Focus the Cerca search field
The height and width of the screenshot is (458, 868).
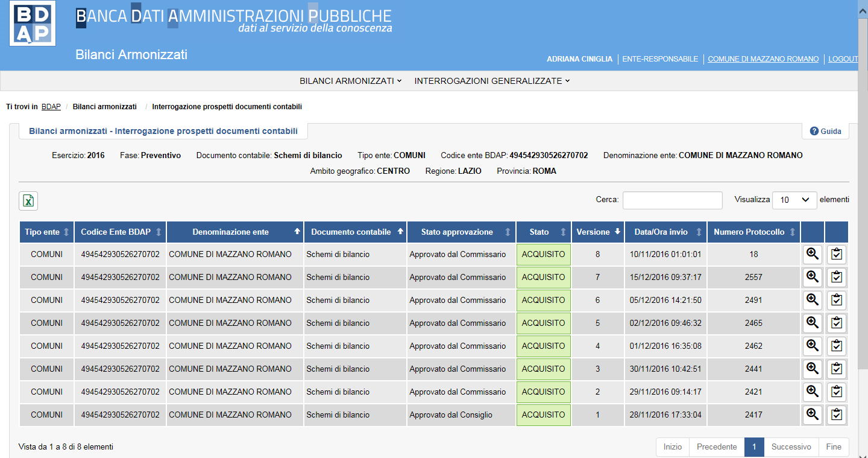[x=672, y=200]
